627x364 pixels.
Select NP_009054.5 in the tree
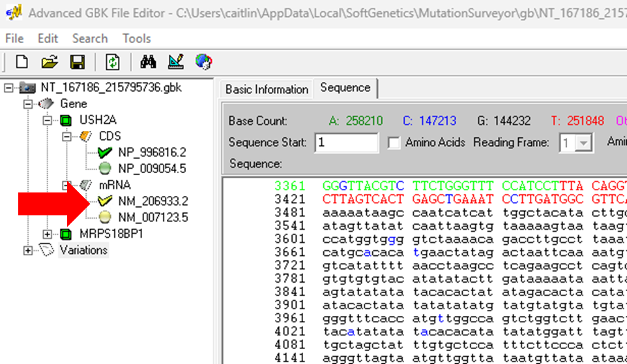tap(152, 169)
